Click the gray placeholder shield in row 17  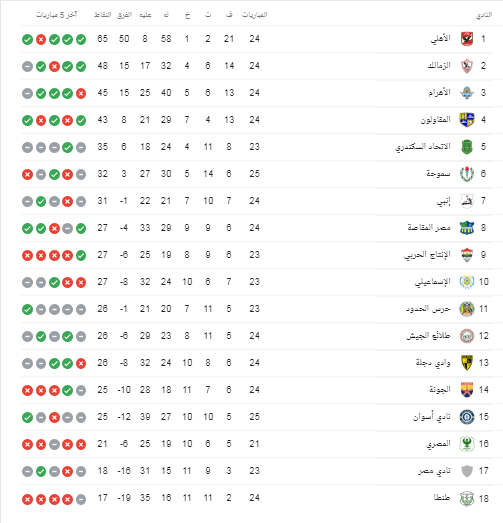tap(467, 471)
